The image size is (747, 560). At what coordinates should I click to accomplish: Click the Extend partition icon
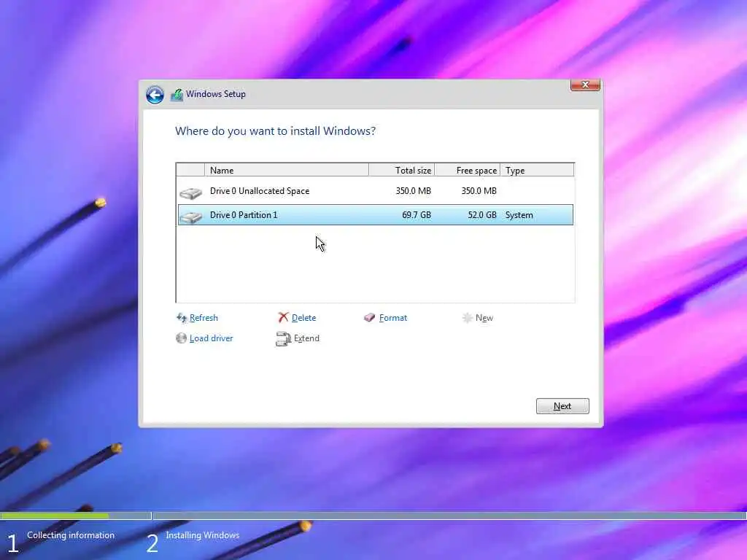(x=283, y=338)
